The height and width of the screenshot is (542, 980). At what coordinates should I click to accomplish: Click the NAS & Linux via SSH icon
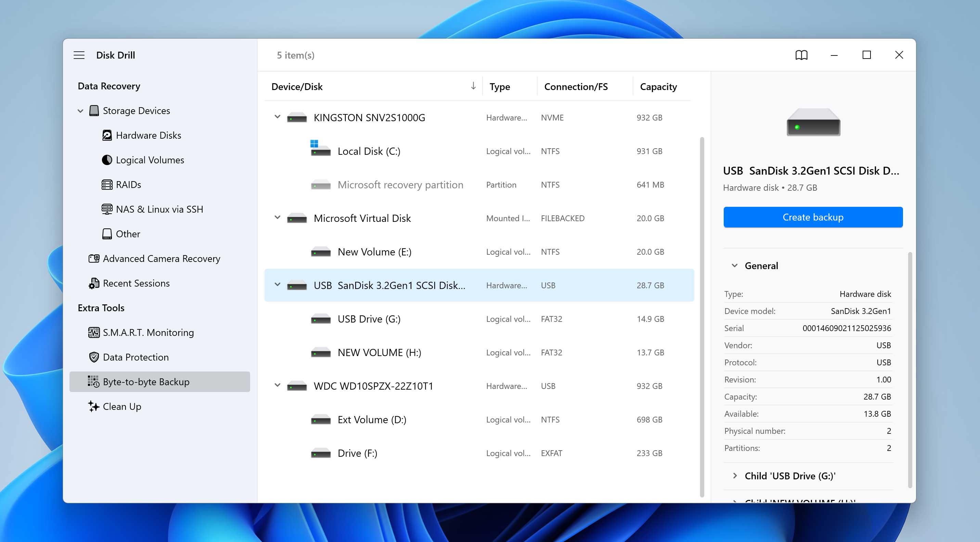click(107, 209)
